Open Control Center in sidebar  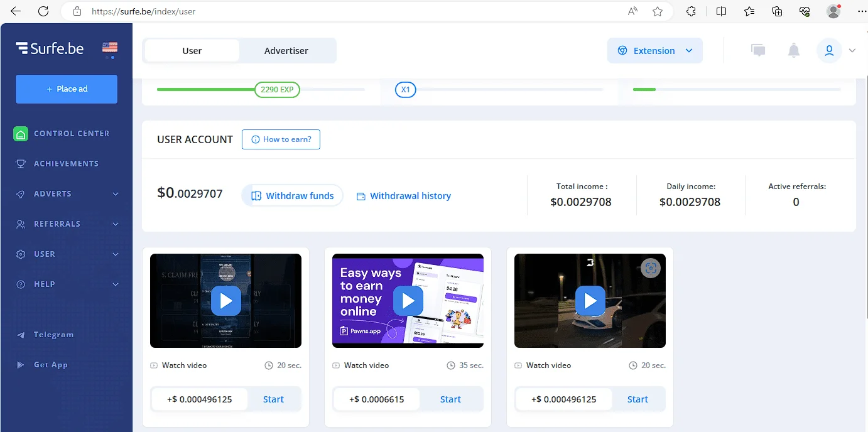[72, 134]
